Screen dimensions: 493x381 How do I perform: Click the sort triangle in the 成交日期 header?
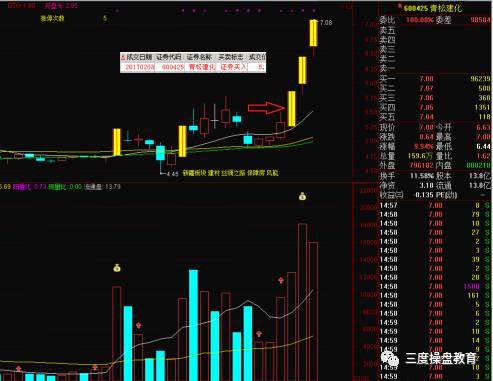click(x=123, y=58)
